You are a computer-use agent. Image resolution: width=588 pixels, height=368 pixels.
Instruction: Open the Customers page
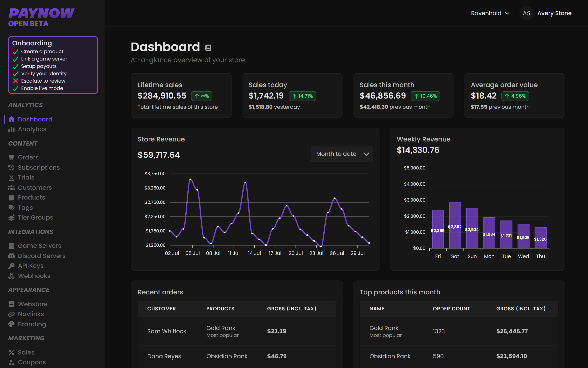click(x=35, y=187)
